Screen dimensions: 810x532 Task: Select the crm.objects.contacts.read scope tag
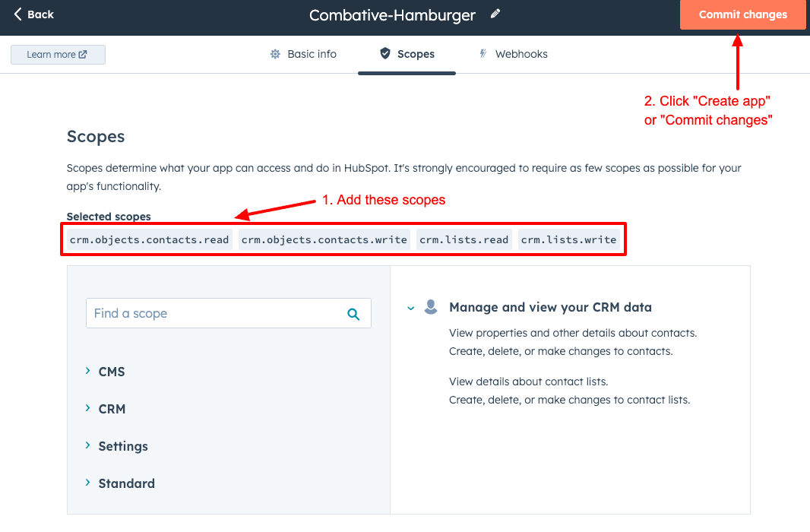pyautogui.click(x=149, y=239)
